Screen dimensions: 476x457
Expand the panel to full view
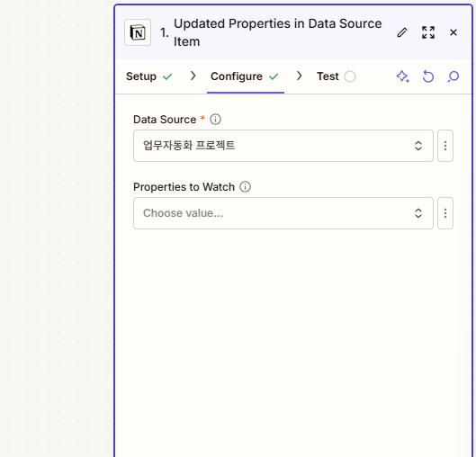click(x=428, y=32)
